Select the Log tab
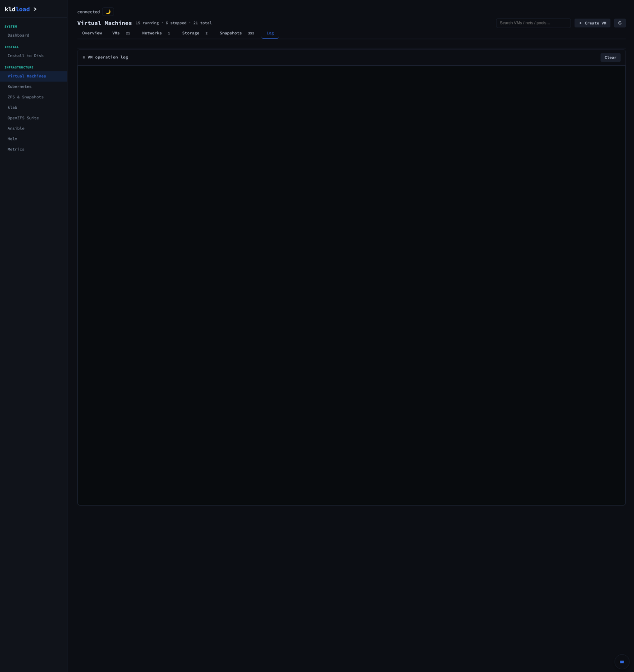The width and height of the screenshot is (634, 672). pyautogui.click(x=270, y=33)
